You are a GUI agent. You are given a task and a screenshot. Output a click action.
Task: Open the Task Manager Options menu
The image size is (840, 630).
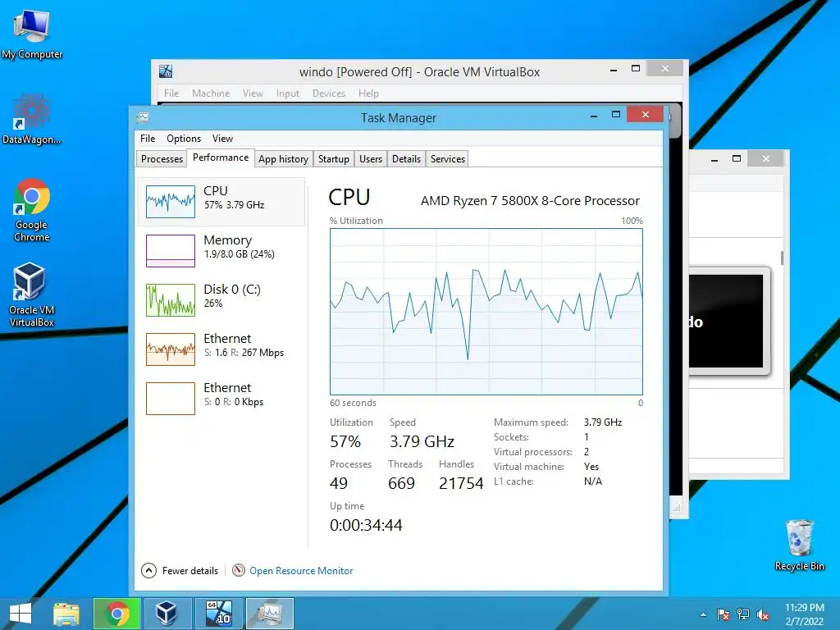click(x=184, y=139)
